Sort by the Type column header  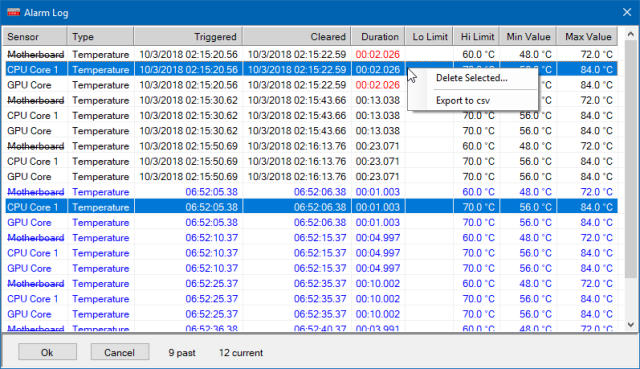click(100, 37)
